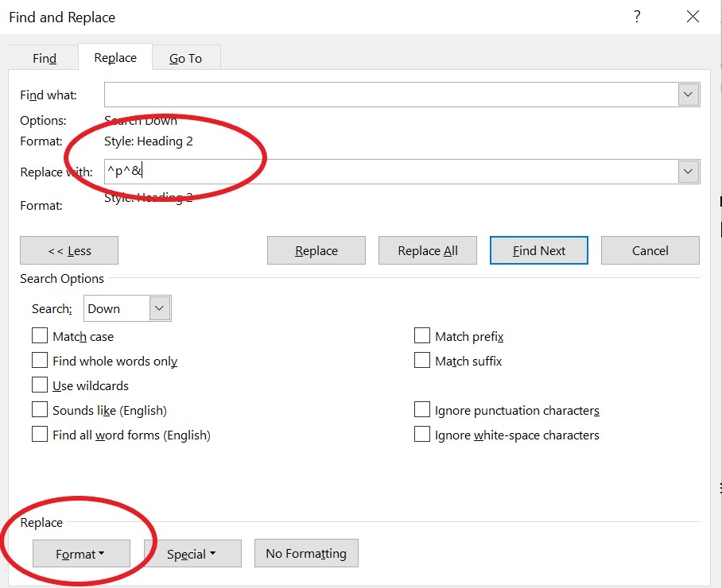Switch to the Go To tab
722x588 pixels.
pos(185,57)
